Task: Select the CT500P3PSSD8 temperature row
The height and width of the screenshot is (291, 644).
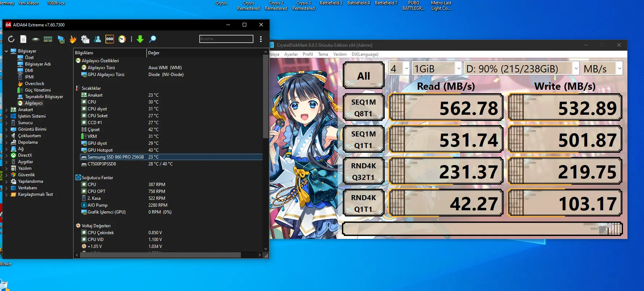Action: point(171,164)
